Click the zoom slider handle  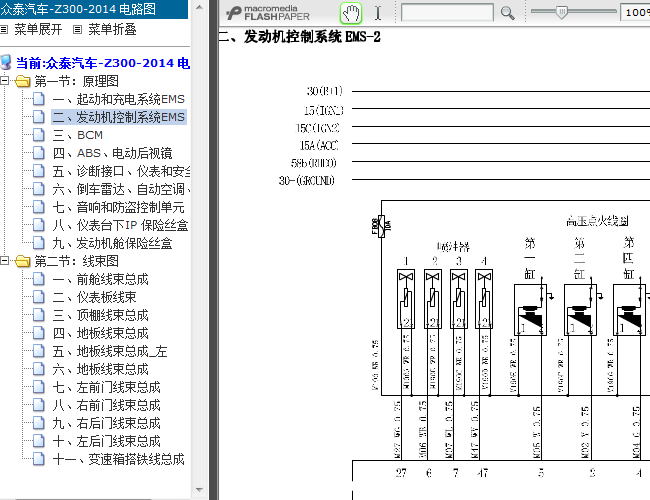click(x=561, y=12)
